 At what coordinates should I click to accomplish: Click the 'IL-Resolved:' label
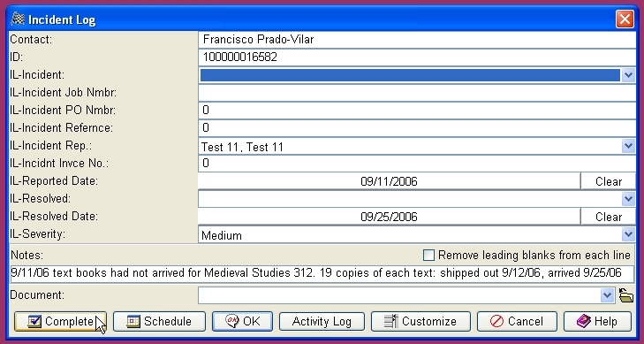pyautogui.click(x=41, y=198)
